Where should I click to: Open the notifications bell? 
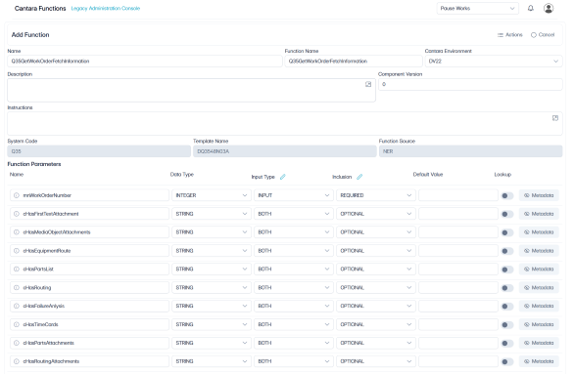530,8
